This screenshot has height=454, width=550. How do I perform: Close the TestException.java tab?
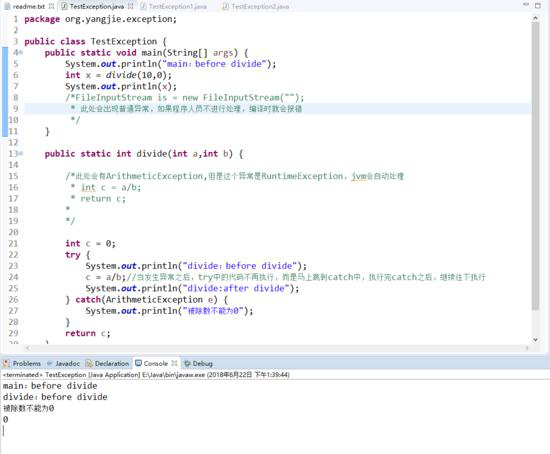pos(130,6)
